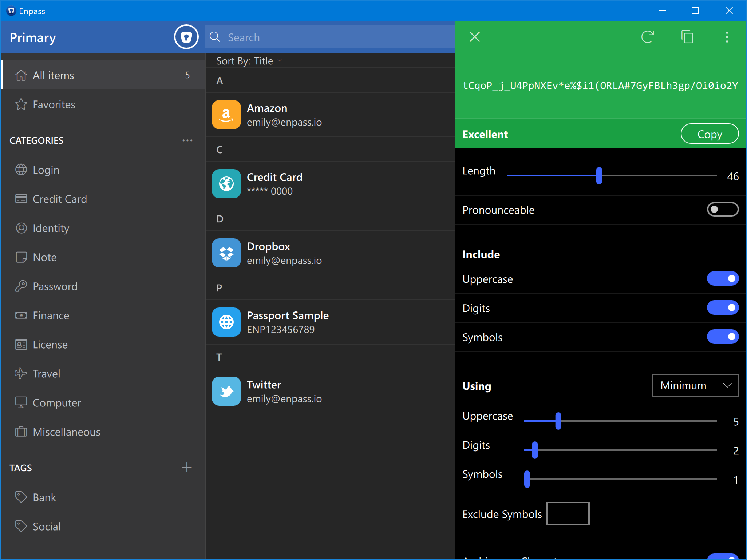This screenshot has height=560, width=747.
Task: Disable Digits under Include
Action: [x=723, y=307]
